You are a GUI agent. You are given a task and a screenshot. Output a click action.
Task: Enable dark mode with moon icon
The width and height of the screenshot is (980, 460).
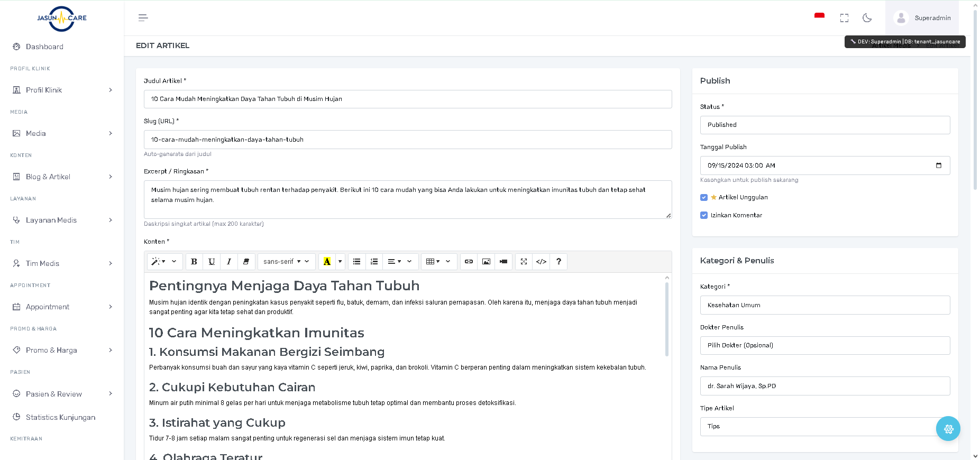867,18
